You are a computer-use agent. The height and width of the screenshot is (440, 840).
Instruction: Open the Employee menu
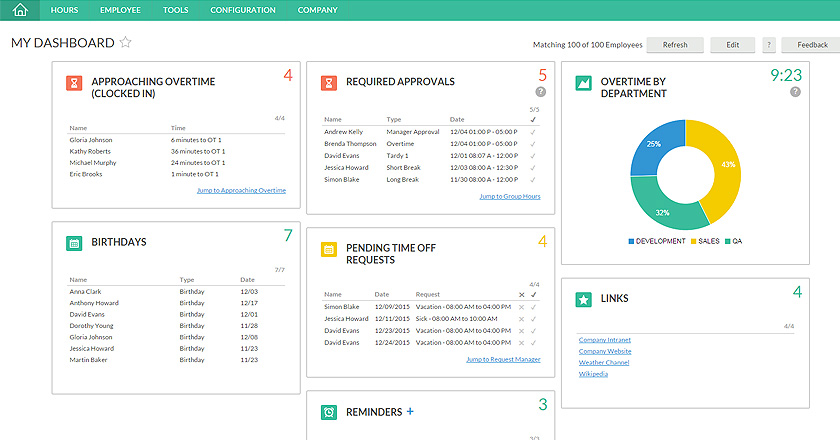point(120,10)
